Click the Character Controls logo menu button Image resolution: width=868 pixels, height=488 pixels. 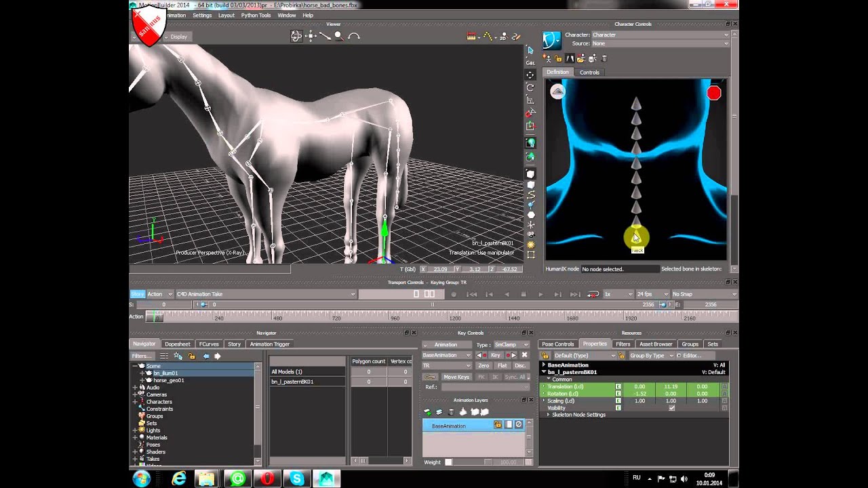(x=552, y=40)
